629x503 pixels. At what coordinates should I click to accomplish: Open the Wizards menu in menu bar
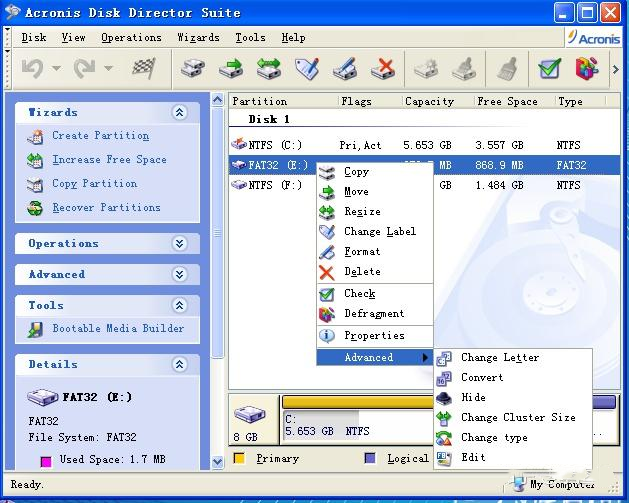click(197, 38)
